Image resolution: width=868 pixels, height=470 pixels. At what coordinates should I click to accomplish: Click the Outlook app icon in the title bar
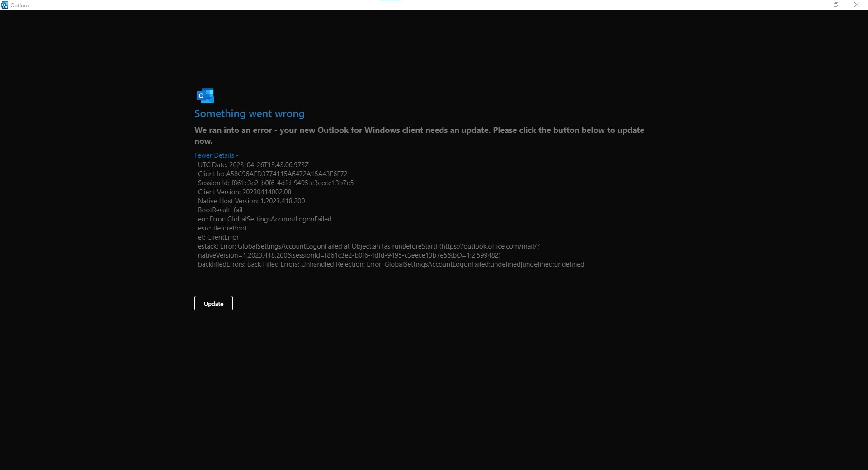click(x=5, y=5)
